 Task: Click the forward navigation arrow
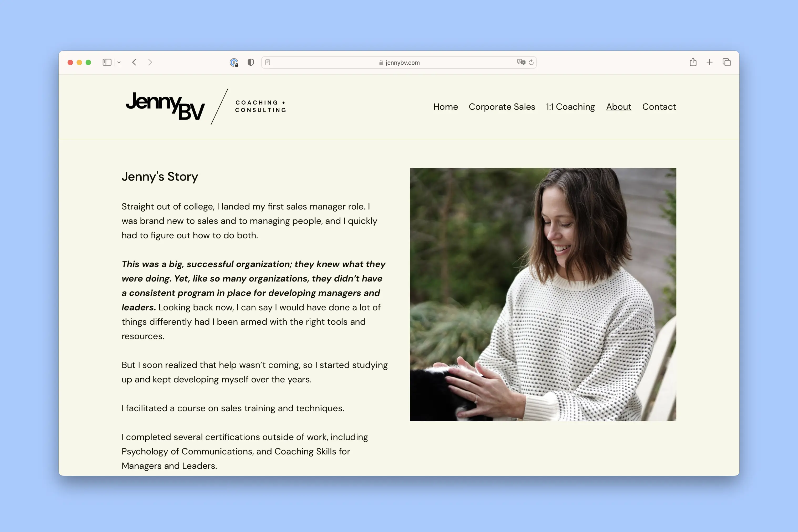[150, 62]
